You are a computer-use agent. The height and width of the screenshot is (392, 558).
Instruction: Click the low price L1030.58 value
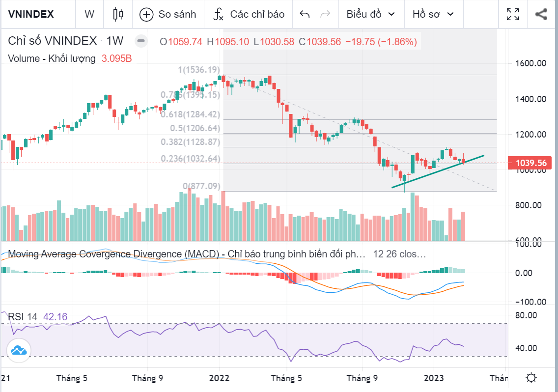[x=274, y=42]
